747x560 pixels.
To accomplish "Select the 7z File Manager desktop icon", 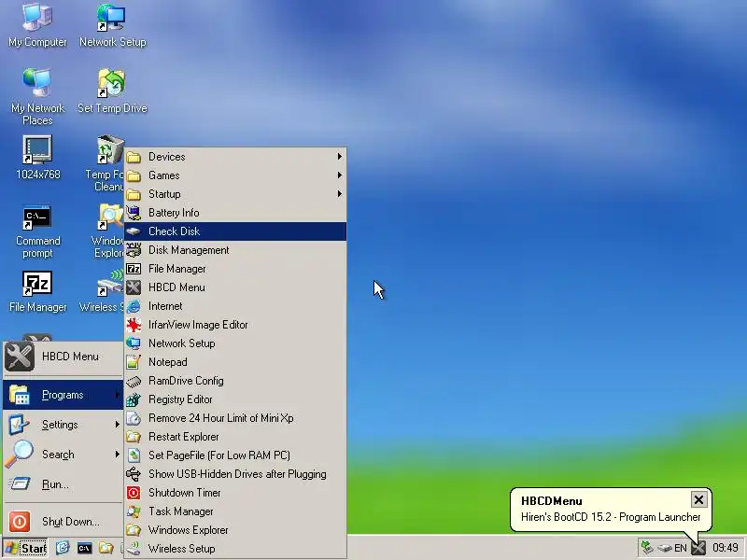I will pyautogui.click(x=37, y=291).
